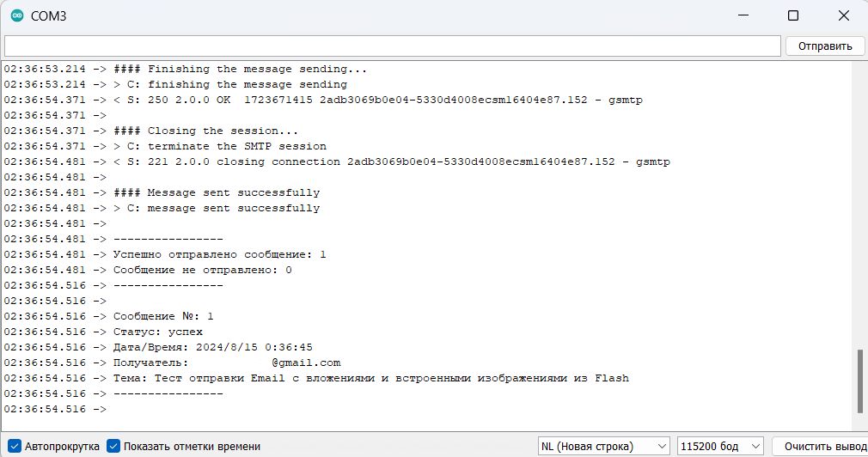Image resolution: width=868 pixels, height=457 pixels.
Task: Minimize the COM3 window
Action: [743, 15]
